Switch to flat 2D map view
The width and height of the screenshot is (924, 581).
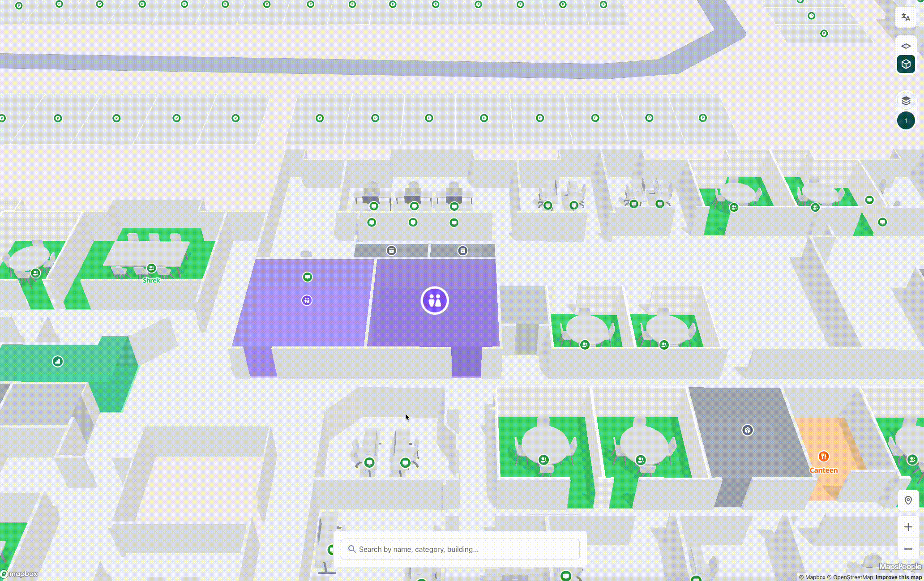906,46
